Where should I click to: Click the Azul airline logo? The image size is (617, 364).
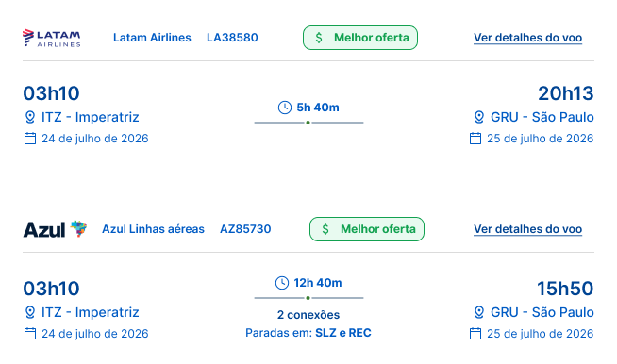pyautogui.click(x=55, y=229)
